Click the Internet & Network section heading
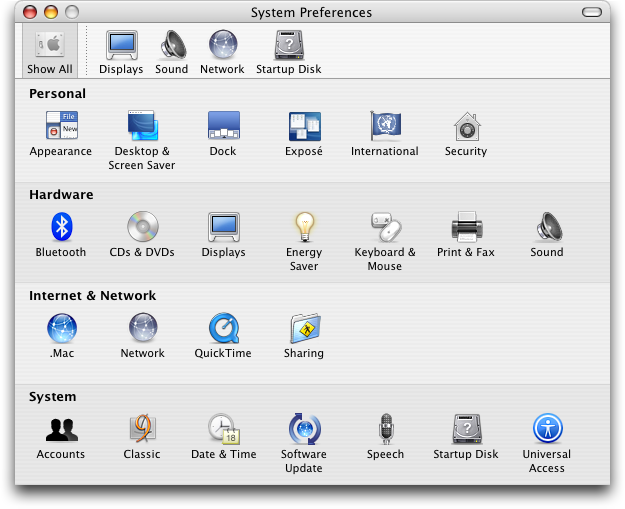Viewport: 625px width, 509px height. click(x=92, y=296)
